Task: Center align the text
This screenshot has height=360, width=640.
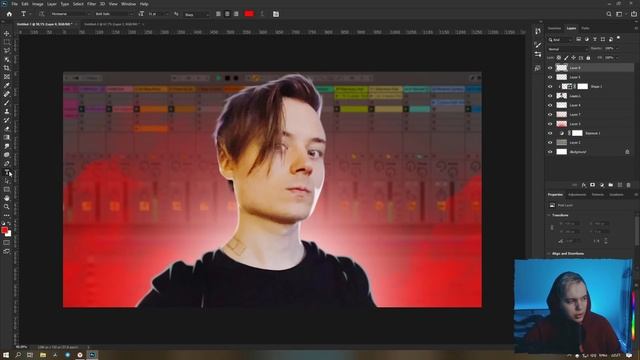Action: (x=227, y=14)
